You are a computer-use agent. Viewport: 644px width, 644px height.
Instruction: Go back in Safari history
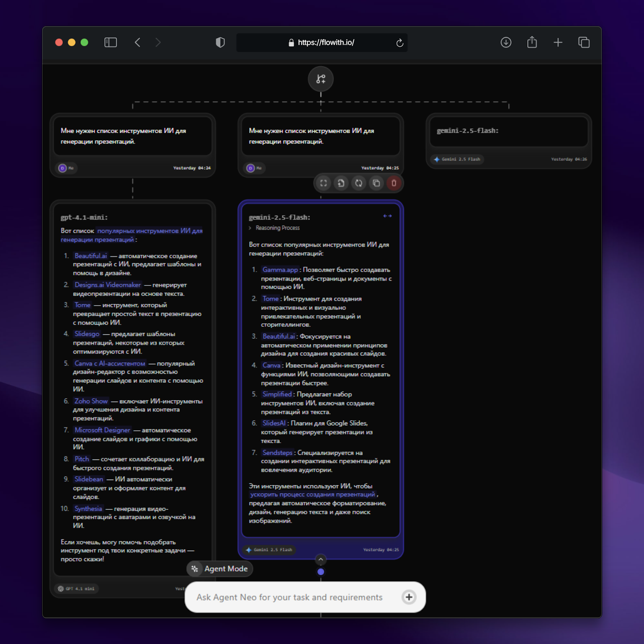click(x=138, y=42)
